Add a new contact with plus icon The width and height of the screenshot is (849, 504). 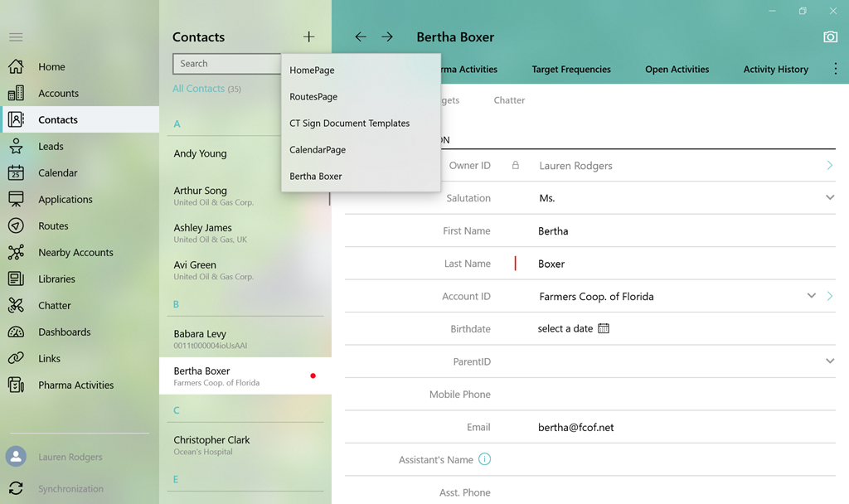[309, 37]
